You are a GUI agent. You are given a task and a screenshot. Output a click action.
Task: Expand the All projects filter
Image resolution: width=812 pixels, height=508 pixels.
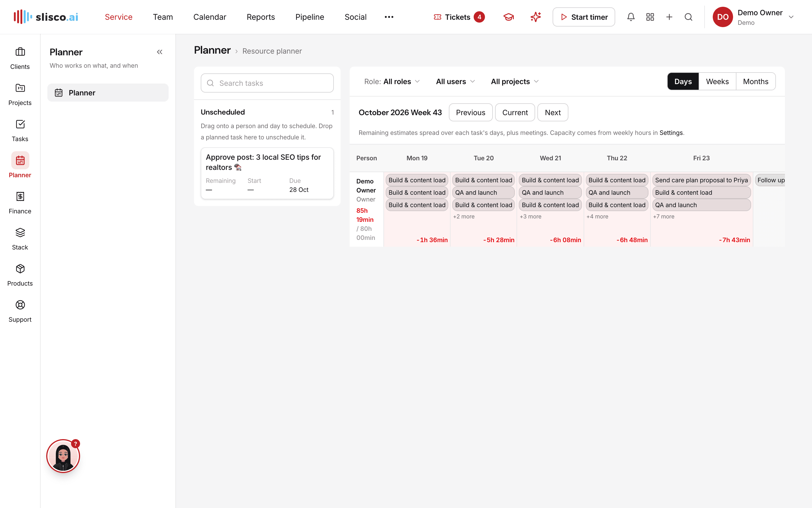[x=515, y=81]
